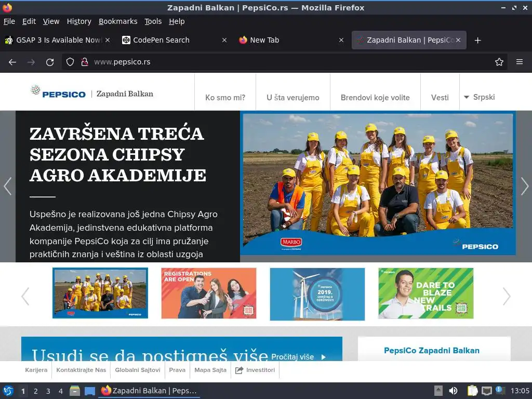
Task: Open the Bookmarks menu
Action: [118, 21]
